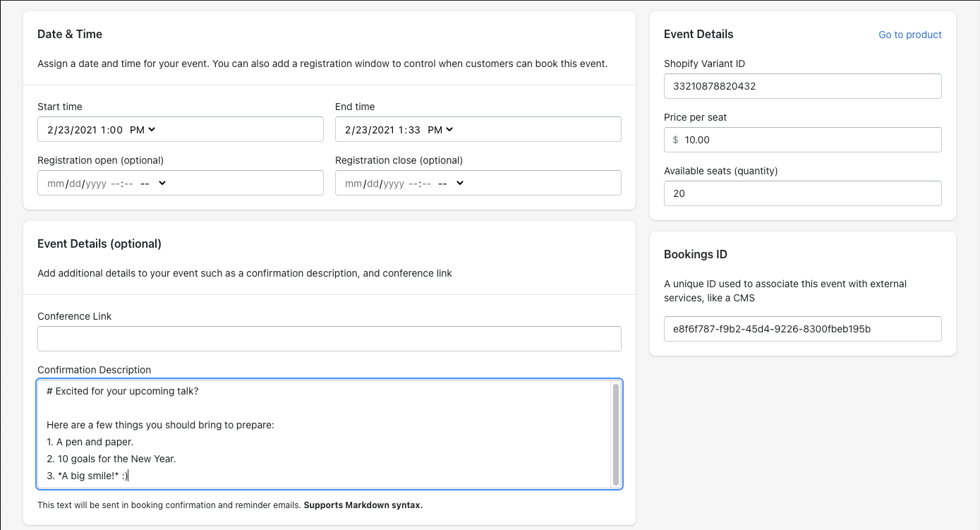Screen dimensions: 980x530
Task: Click the Supports Markdown syntax text
Action: [x=363, y=505]
